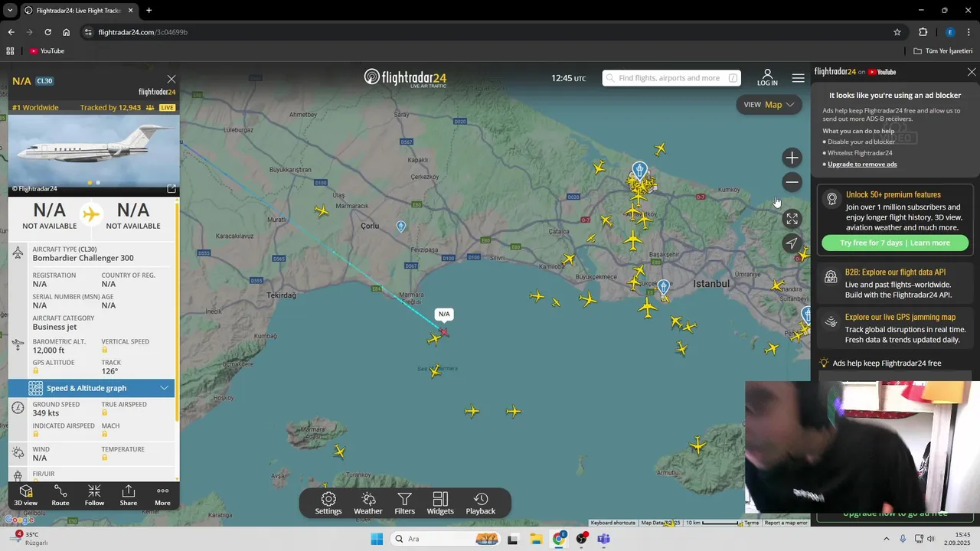This screenshot has height=551, width=980.
Task: Show the flight Route
Action: pos(60,495)
